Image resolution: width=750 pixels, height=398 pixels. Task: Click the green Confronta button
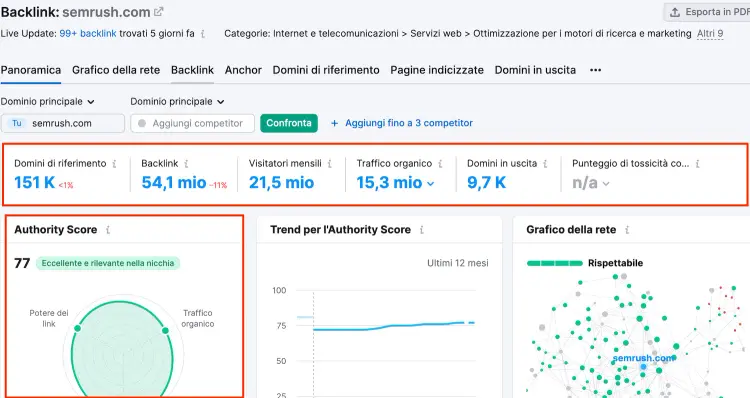pyautogui.click(x=289, y=123)
